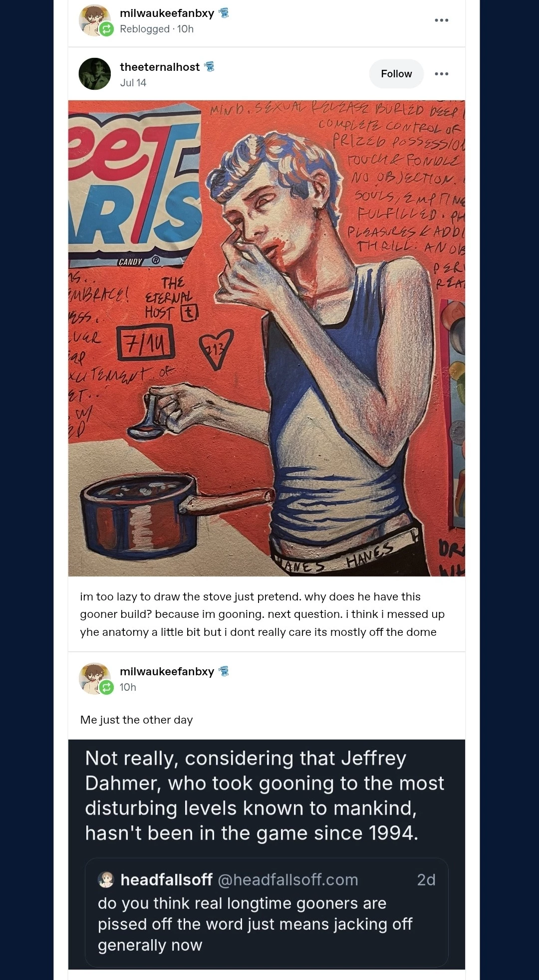The width and height of the screenshot is (539, 980).
Task: Open milwaukeefanbxy's avatar at post top
Action: pos(94,20)
